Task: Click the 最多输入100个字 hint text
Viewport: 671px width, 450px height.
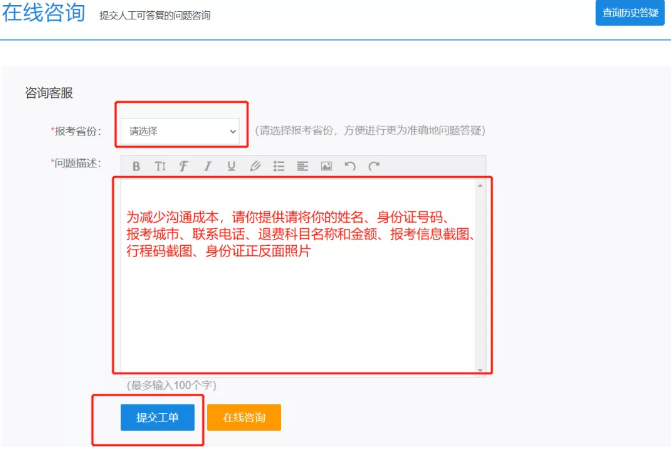Action: (x=172, y=385)
